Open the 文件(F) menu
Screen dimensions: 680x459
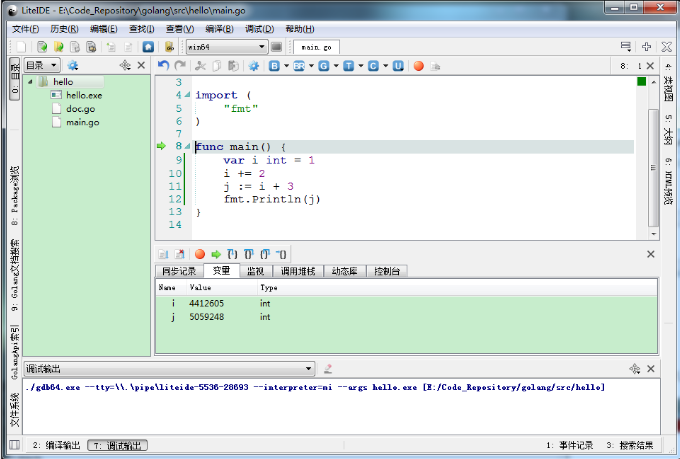[x=26, y=29]
